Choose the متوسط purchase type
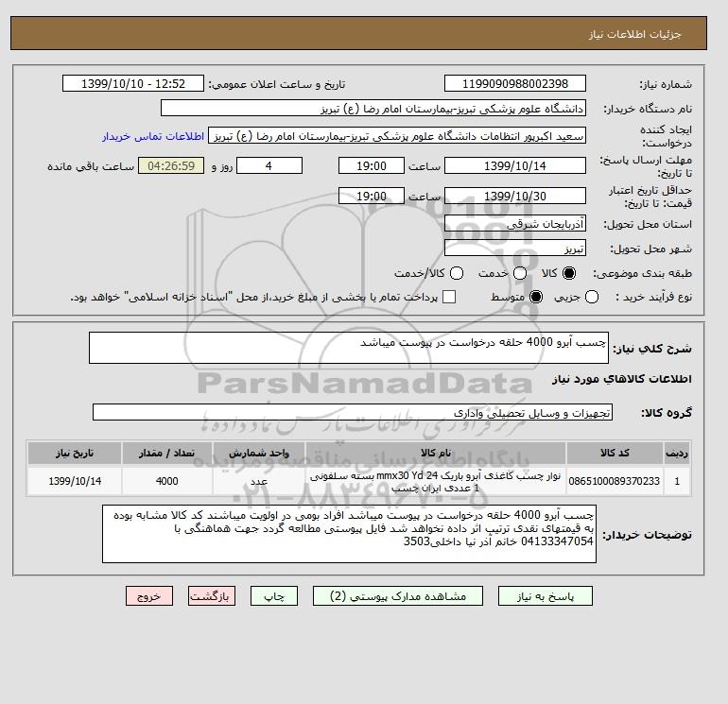Viewport: 728px width, 704px height. pos(536,297)
